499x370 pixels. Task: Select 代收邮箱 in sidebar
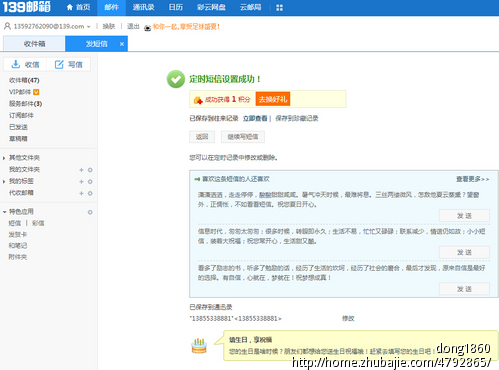pos(21,193)
